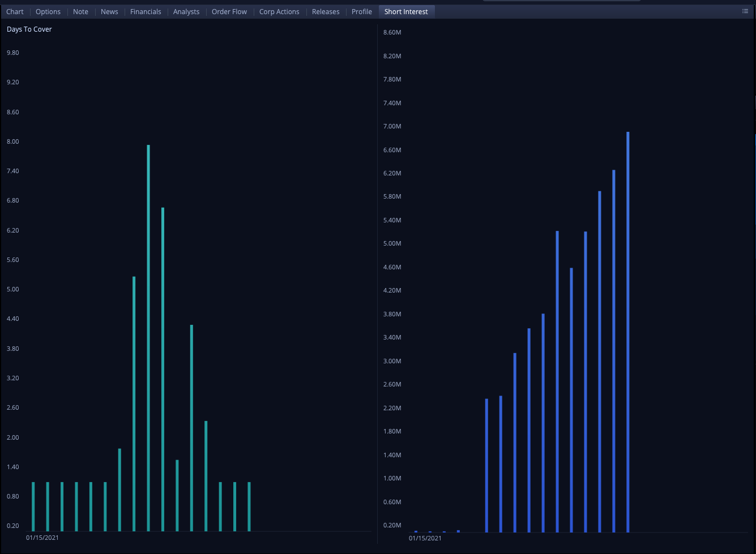Click the Days To Cover chart title
The height and width of the screenshot is (554, 756).
29,29
